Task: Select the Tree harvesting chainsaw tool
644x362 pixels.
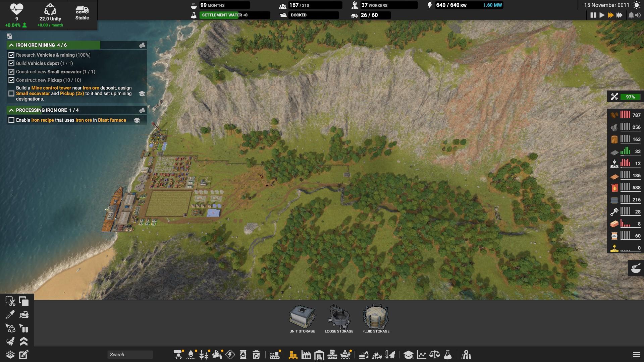Action: [390, 355]
